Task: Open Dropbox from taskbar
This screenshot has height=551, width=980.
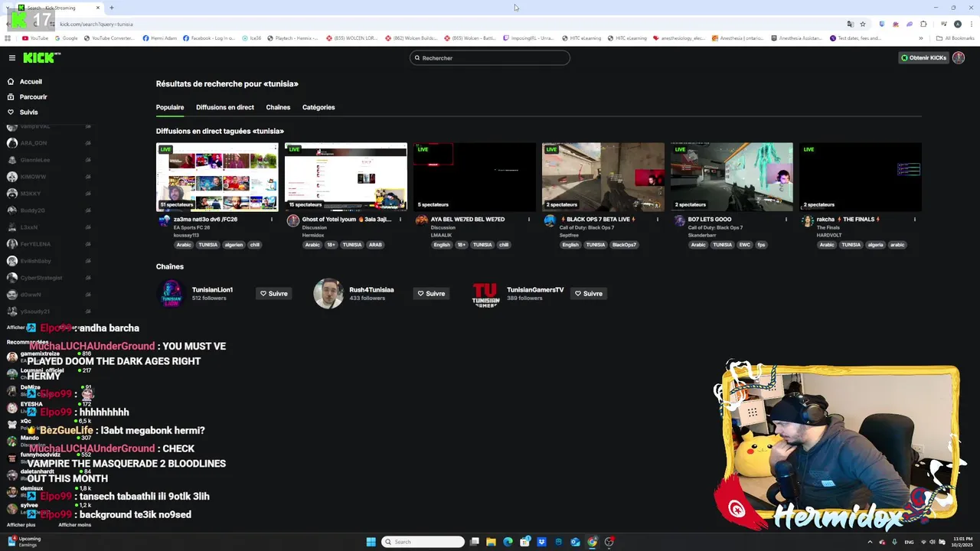Action: [x=541, y=542]
